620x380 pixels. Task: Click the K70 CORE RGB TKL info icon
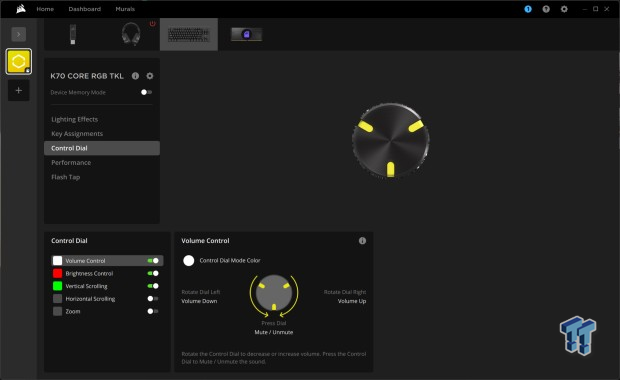click(x=135, y=76)
